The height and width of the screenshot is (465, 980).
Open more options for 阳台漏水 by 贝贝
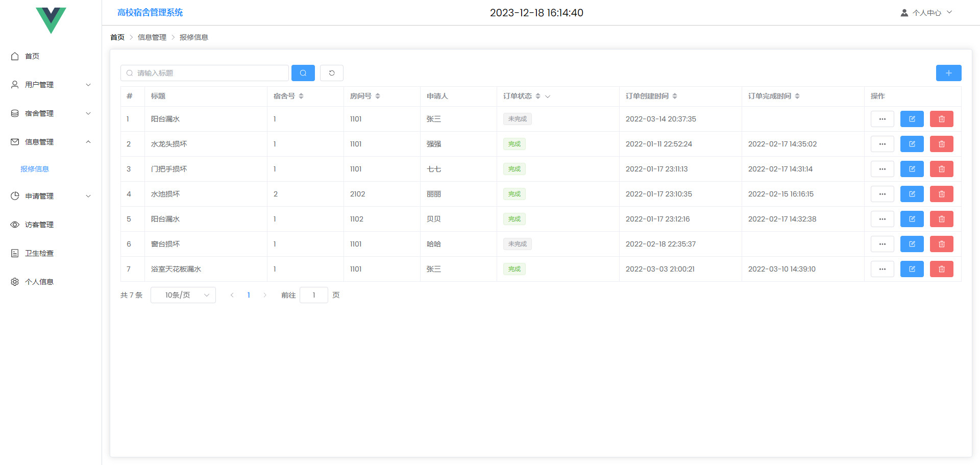[x=882, y=219]
